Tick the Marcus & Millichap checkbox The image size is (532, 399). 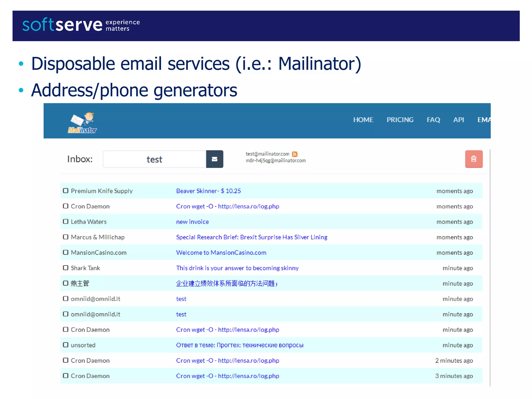pos(66,237)
